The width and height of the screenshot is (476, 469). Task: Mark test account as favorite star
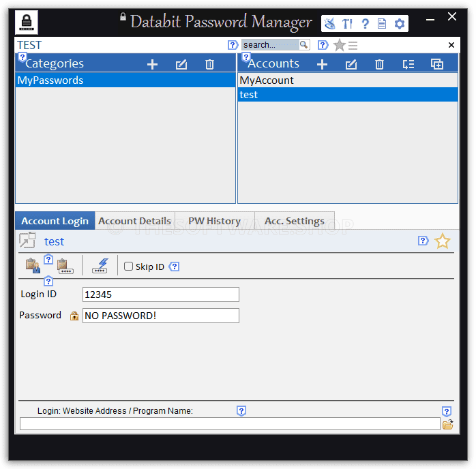[443, 241]
